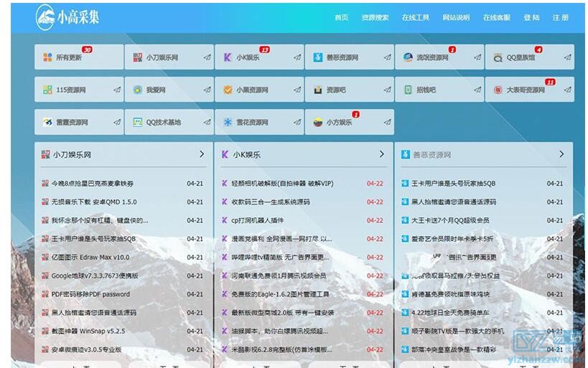588x368 pixels.
Task: Open the 免费版的Eagle-1.6.2图片管理工具 post
Action: [x=280, y=294]
